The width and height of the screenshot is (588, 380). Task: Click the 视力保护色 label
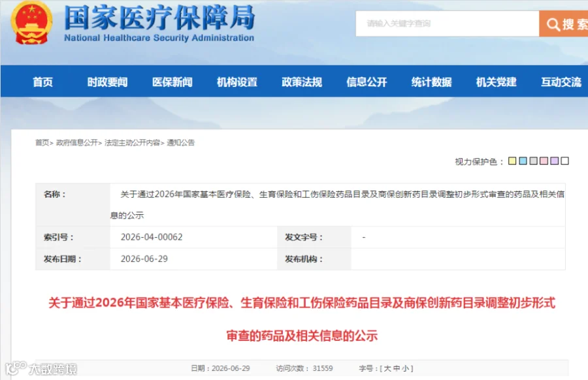[479, 161]
